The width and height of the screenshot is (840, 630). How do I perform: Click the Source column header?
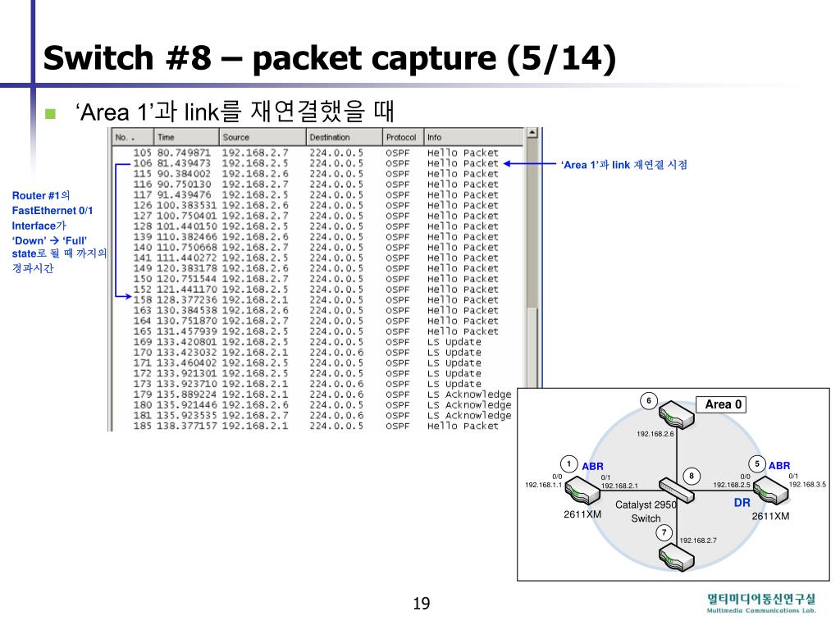click(263, 137)
